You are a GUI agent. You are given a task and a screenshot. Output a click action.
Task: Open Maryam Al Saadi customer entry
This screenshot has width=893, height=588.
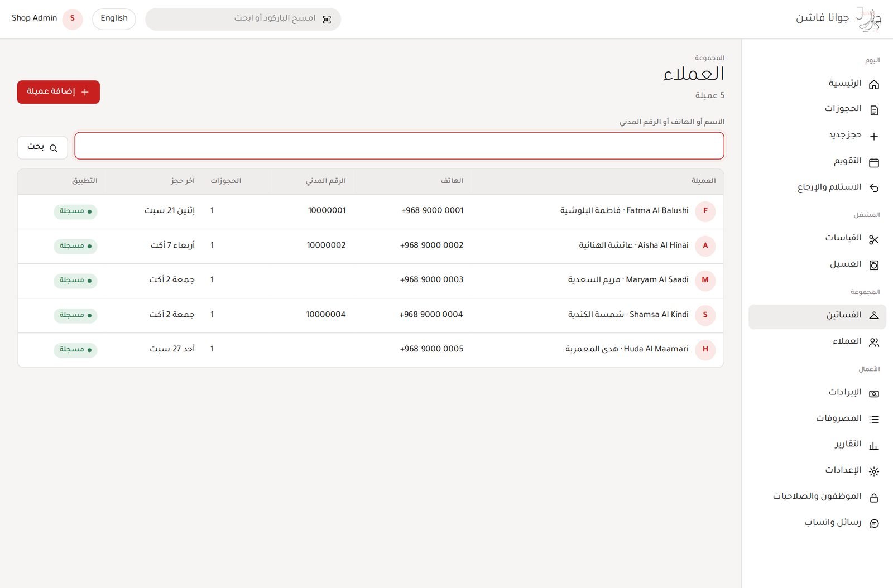[x=371, y=281]
